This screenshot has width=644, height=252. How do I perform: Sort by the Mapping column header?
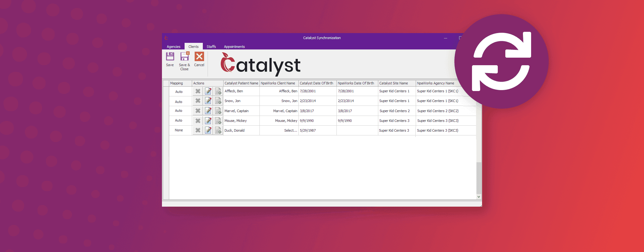click(180, 83)
